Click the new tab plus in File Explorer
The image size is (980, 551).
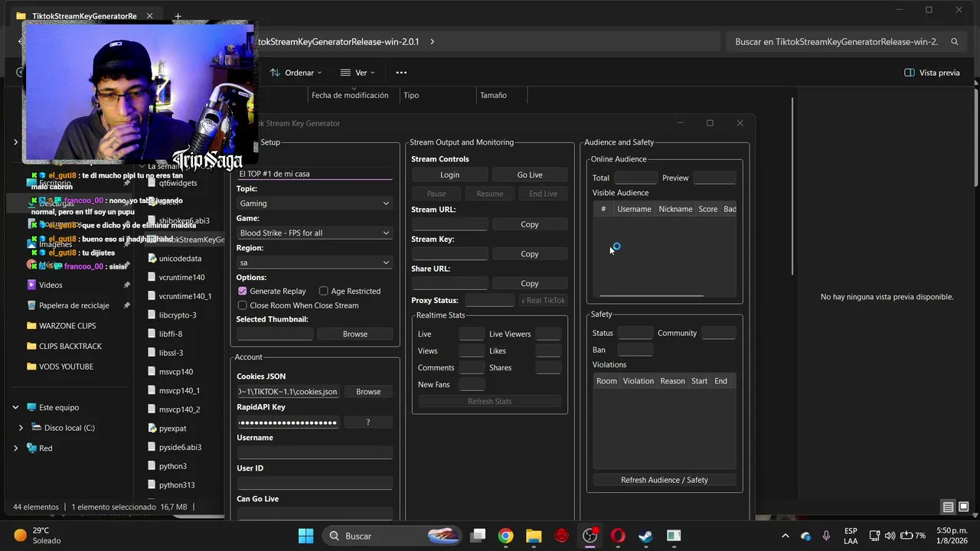click(x=178, y=16)
